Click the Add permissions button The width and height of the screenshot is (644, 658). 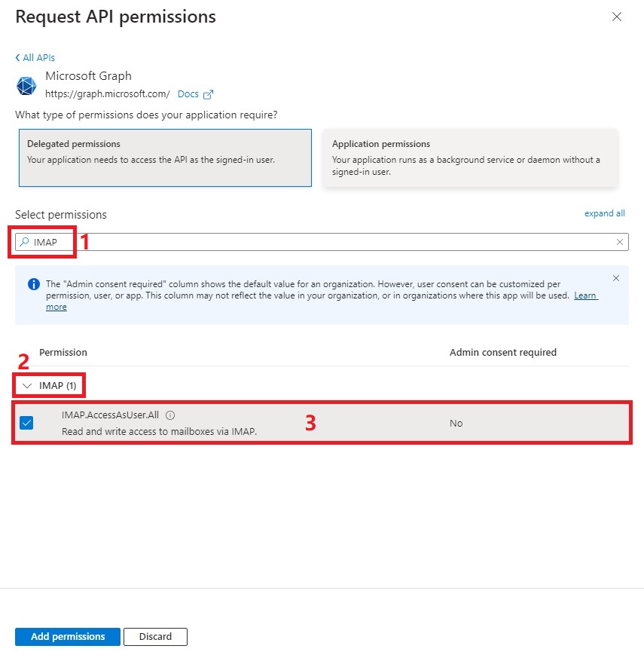tap(68, 637)
